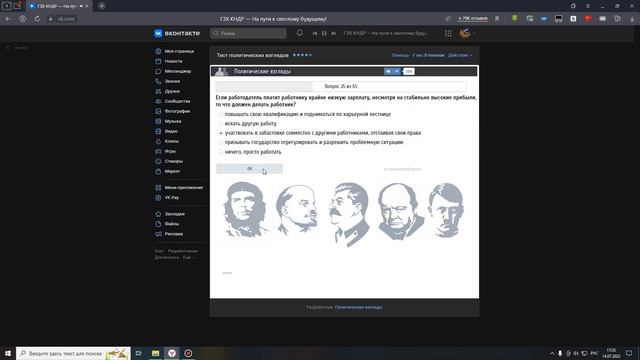Open the red browser extension icon
Viewport: 640px width, 360px height.
pyautogui.click(x=588, y=19)
